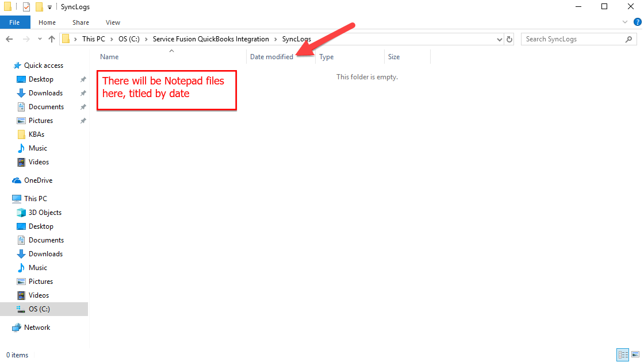Click the folder icon in the address bar
644x362 pixels.
point(66,39)
